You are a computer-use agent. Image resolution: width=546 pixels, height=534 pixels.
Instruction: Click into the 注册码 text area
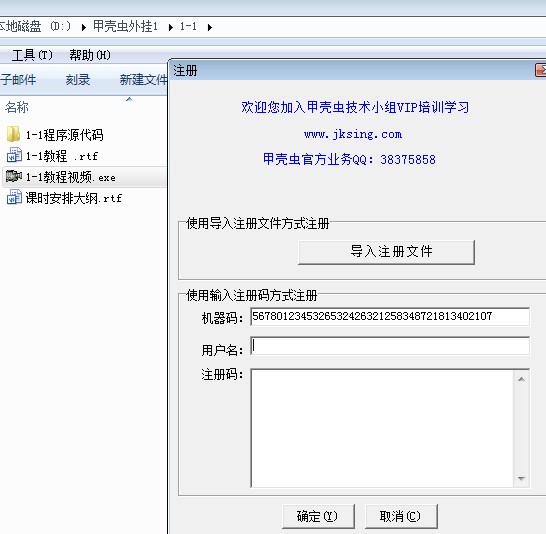[x=382, y=428]
